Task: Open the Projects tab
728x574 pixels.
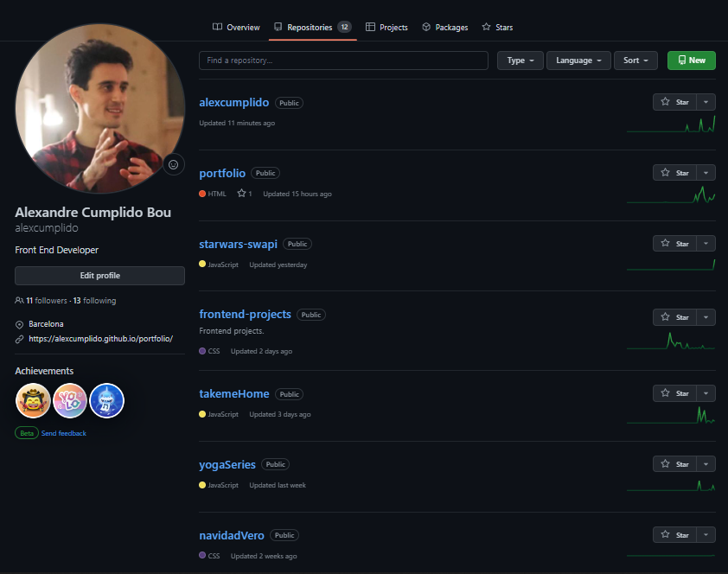Action: tap(386, 28)
